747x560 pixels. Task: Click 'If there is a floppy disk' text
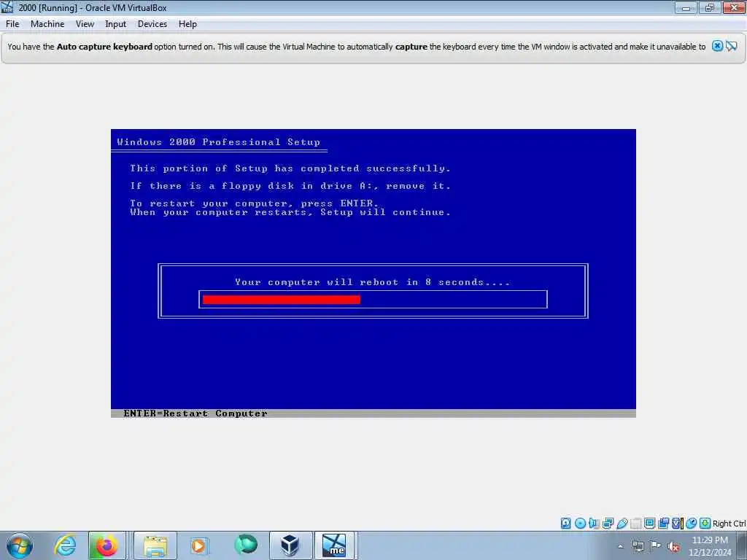290,186
